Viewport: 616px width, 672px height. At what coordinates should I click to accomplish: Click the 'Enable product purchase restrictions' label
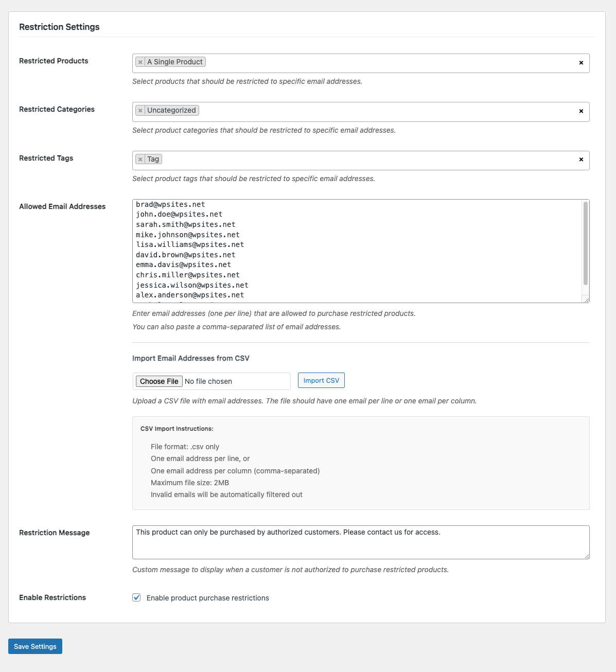[x=207, y=598]
